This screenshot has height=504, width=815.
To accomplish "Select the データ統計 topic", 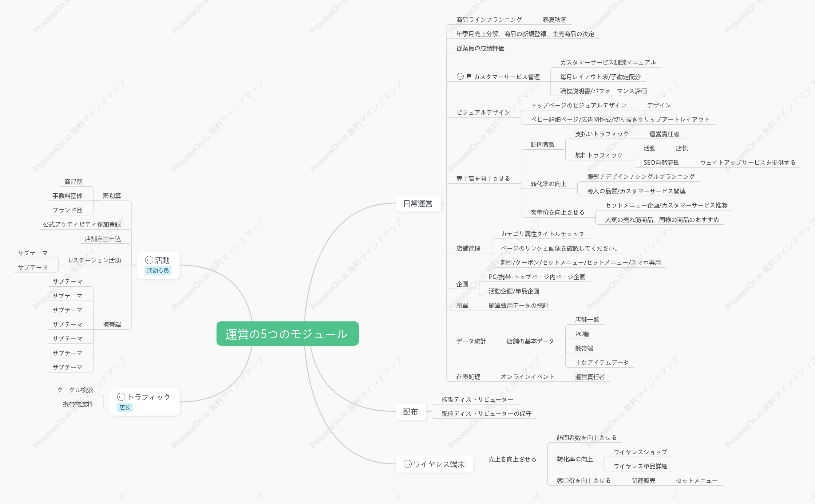I will (471, 341).
